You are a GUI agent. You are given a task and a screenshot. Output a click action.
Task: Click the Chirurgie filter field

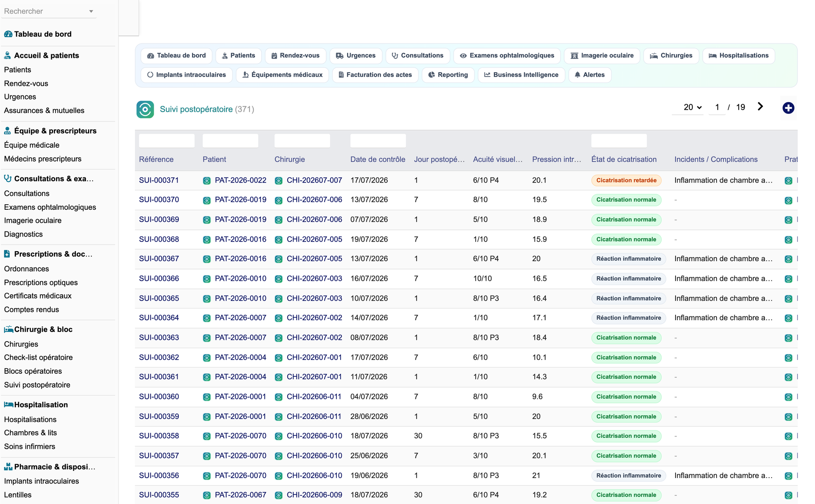coord(302,141)
